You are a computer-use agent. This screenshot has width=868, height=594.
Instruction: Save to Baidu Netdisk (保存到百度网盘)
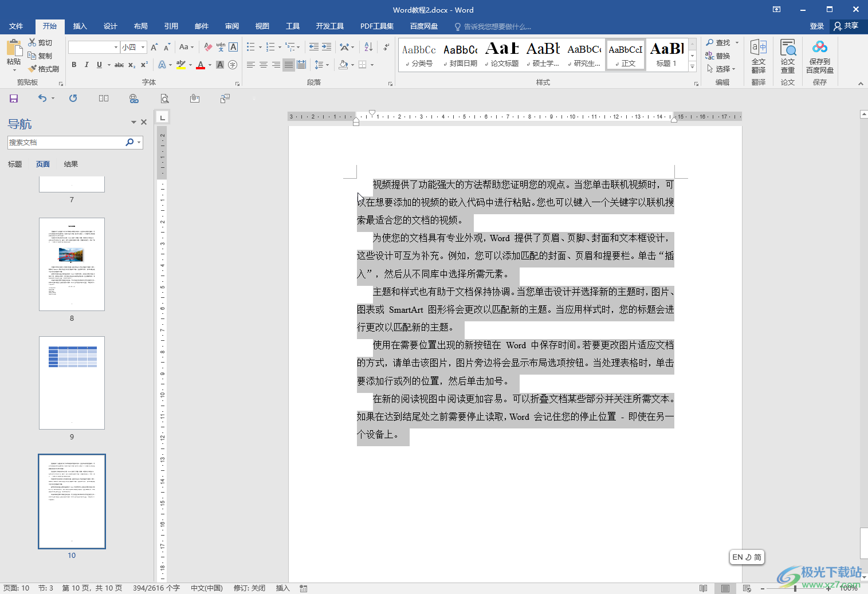[820, 57]
